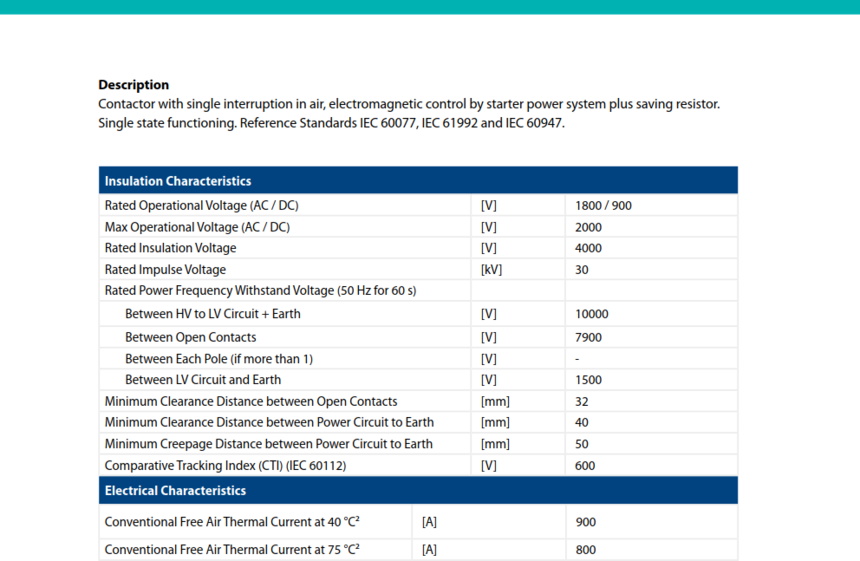The width and height of the screenshot is (860, 561).
Task: Click the Description heading
Action: click(x=133, y=85)
